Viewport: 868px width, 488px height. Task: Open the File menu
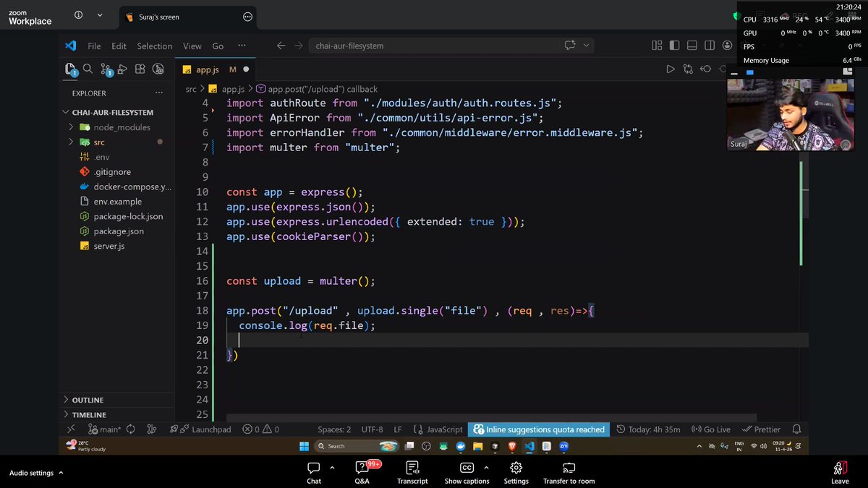click(x=94, y=46)
